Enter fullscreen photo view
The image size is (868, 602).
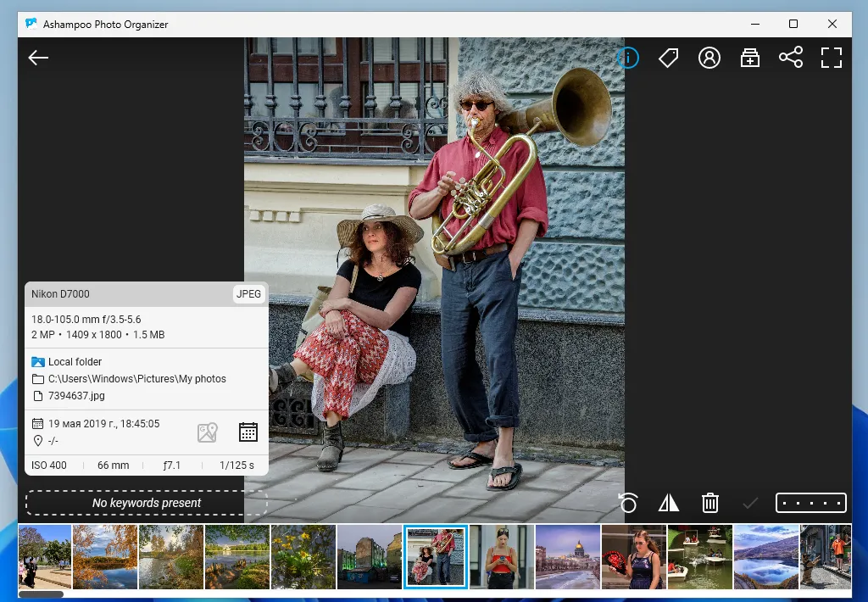click(832, 58)
